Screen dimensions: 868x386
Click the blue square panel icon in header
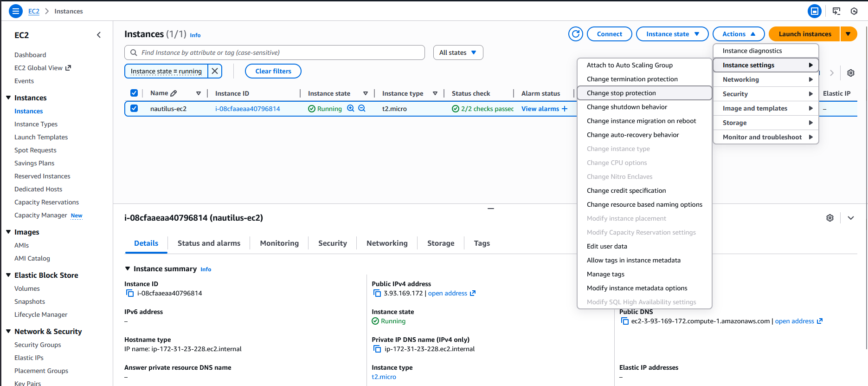[x=815, y=11]
